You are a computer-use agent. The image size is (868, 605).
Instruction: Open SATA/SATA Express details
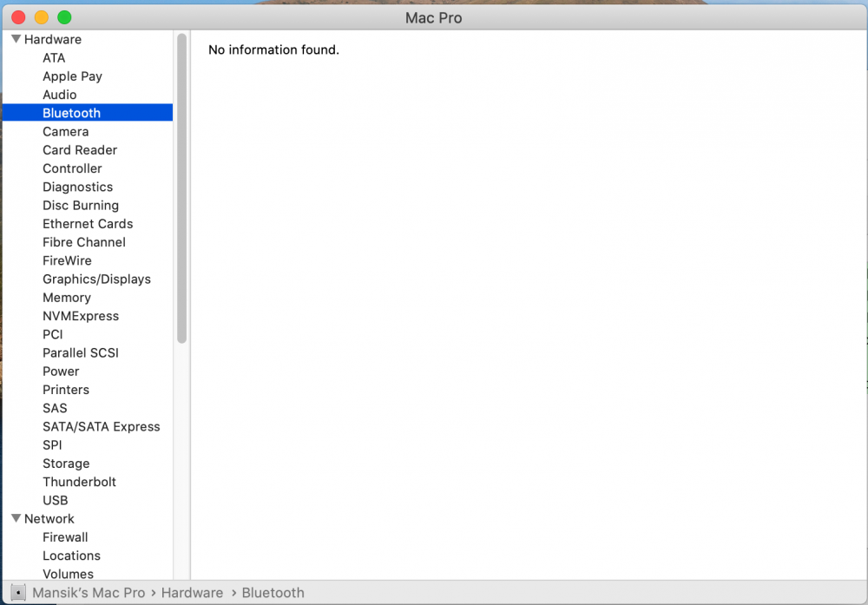pyautogui.click(x=102, y=427)
